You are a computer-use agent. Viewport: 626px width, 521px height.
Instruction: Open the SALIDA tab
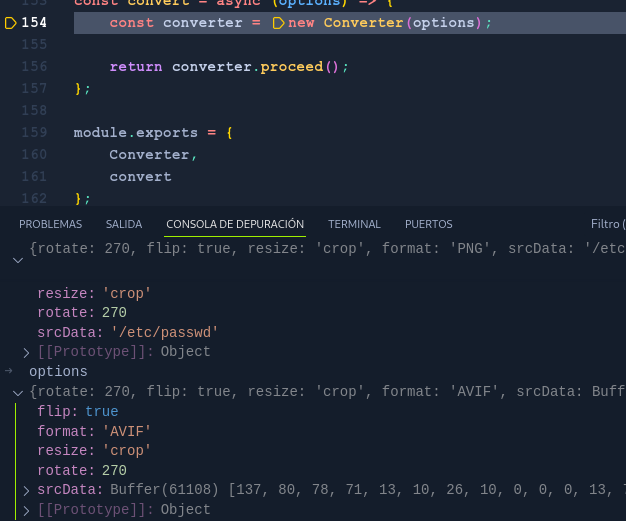[x=124, y=224]
